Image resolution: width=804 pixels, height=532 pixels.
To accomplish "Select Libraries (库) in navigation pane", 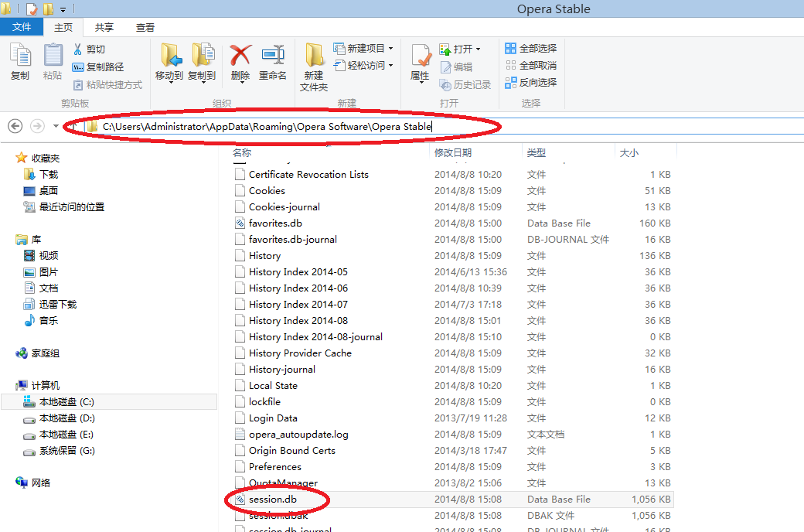I will tap(29, 239).
